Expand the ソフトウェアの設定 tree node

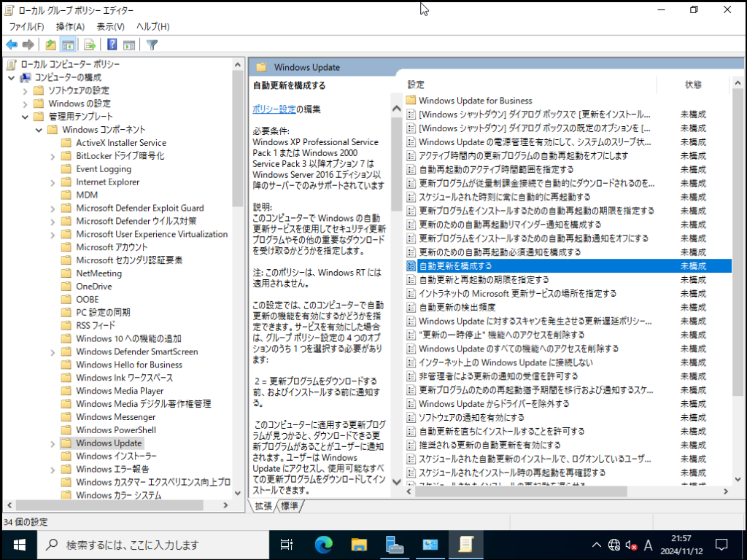click(25, 90)
